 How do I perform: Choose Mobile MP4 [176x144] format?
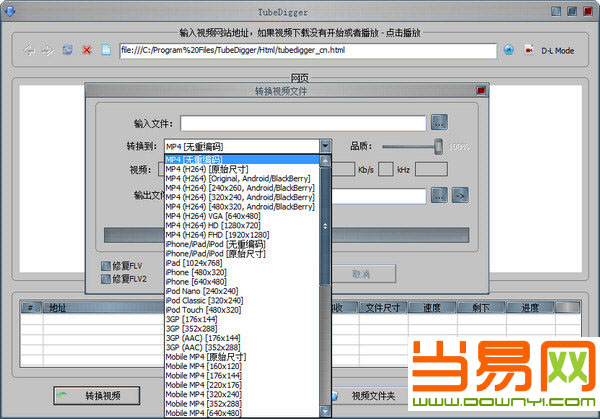pyautogui.click(x=242, y=375)
